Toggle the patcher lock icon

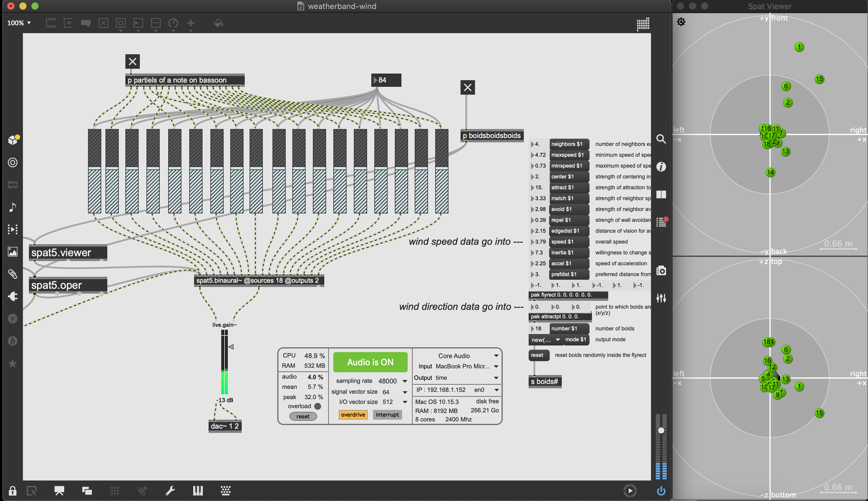12,490
